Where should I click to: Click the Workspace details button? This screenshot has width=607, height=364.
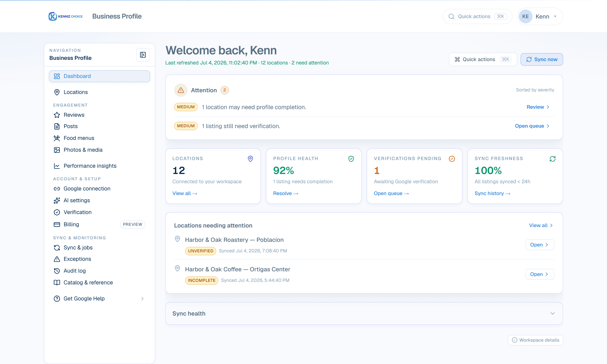pyautogui.click(x=535, y=340)
